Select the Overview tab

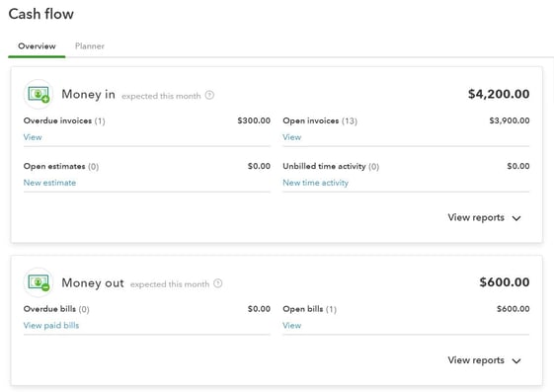tap(37, 46)
